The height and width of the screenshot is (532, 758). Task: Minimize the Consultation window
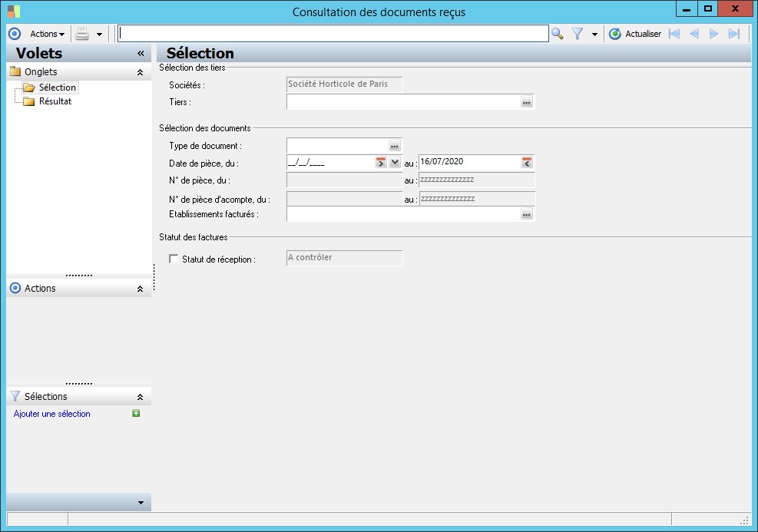687,8
